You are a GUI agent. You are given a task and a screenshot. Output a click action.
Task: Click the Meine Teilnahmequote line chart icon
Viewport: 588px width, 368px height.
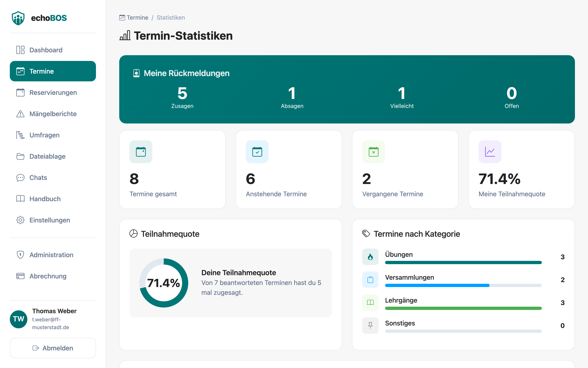(490, 152)
